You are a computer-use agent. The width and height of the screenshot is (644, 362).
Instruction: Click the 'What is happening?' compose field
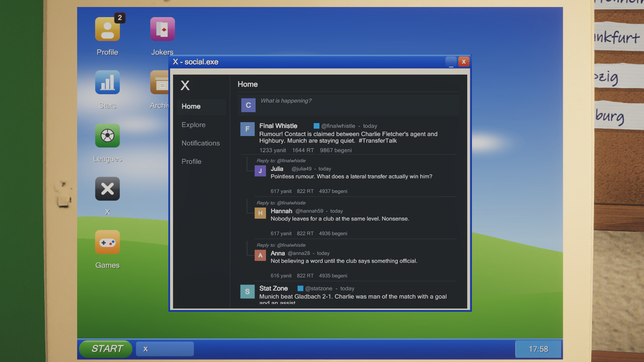[x=348, y=105]
